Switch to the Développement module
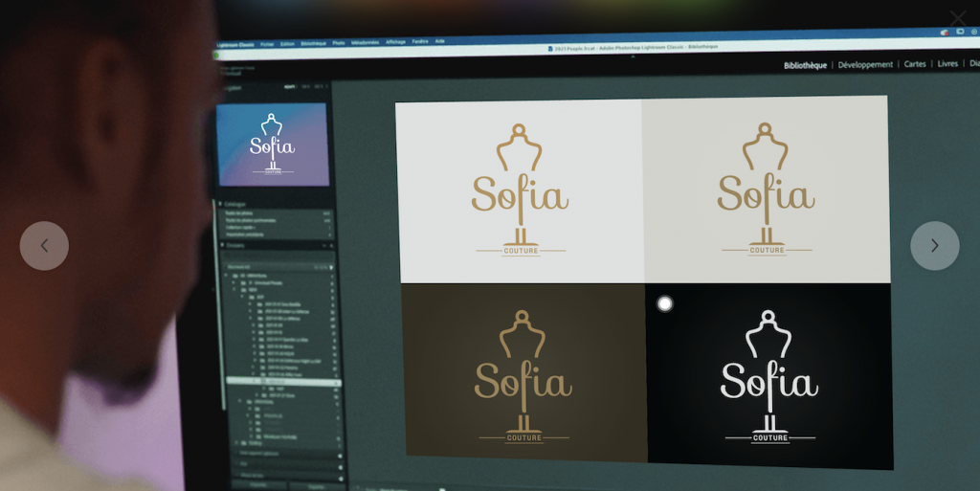 [865, 65]
